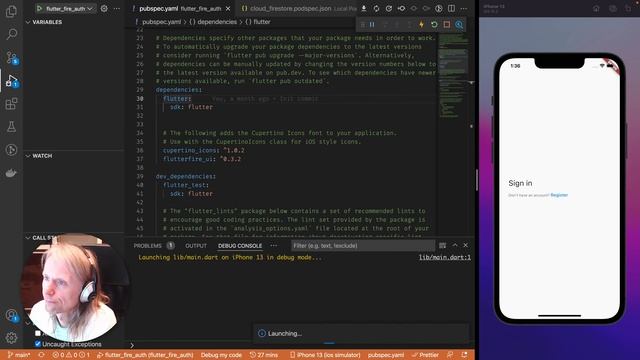Stop the debug session
This screenshot has height=360, width=640.
click(x=447, y=24)
